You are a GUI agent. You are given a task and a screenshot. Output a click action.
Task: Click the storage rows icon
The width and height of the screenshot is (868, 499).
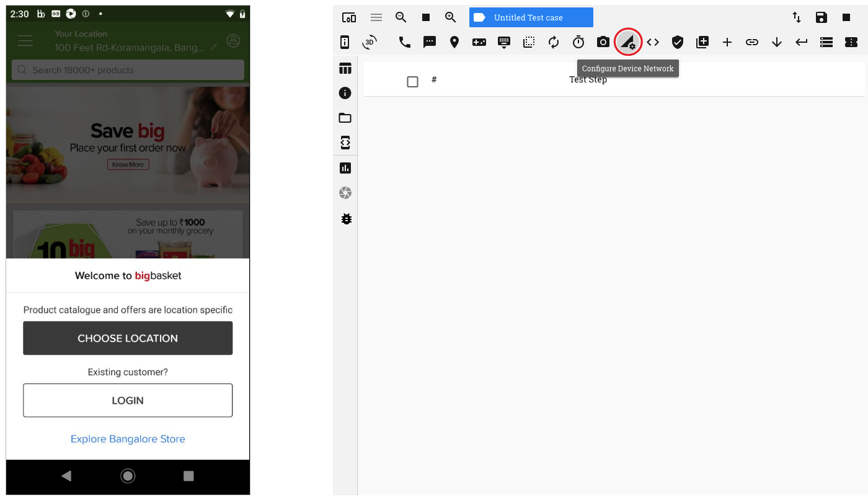(x=826, y=42)
